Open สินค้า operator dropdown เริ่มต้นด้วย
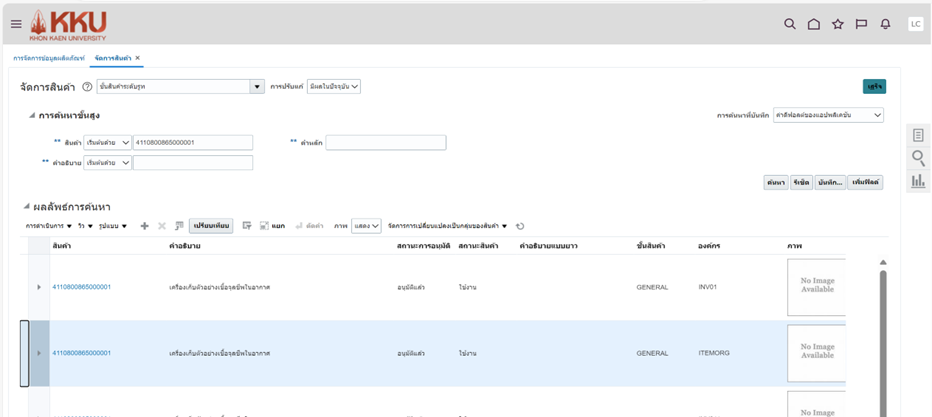 [x=108, y=143]
